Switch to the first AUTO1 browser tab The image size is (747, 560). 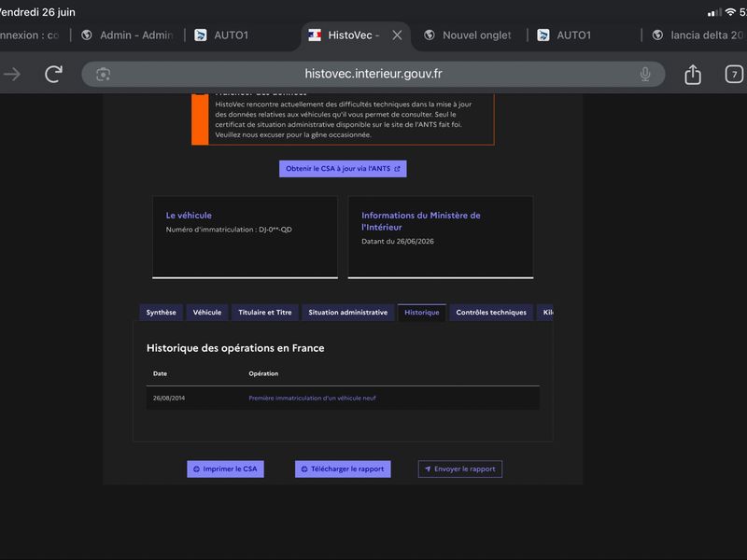coord(221,35)
